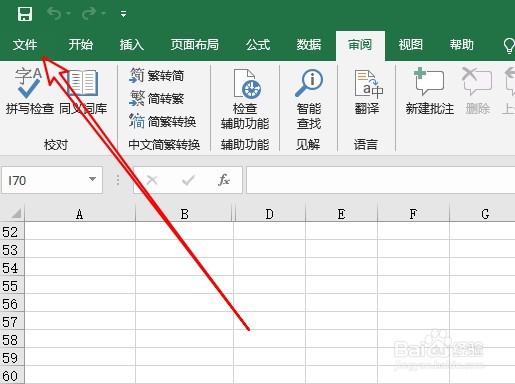The height and width of the screenshot is (384, 515).
Task: Click the formula bar Cancel X icon
Action: tap(152, 180)
